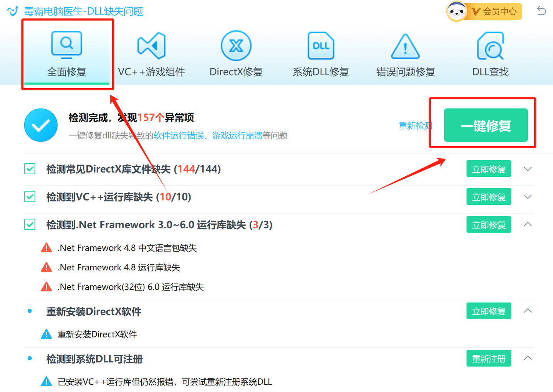Select the 错误问题修复 warning icon

(x=405, y=45)
